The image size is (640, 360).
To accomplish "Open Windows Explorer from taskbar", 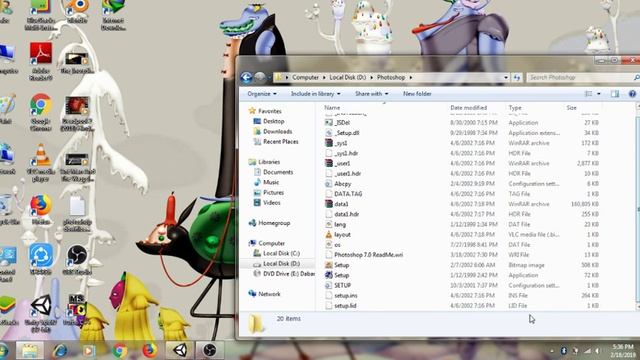I will click(x=30, y=350).
